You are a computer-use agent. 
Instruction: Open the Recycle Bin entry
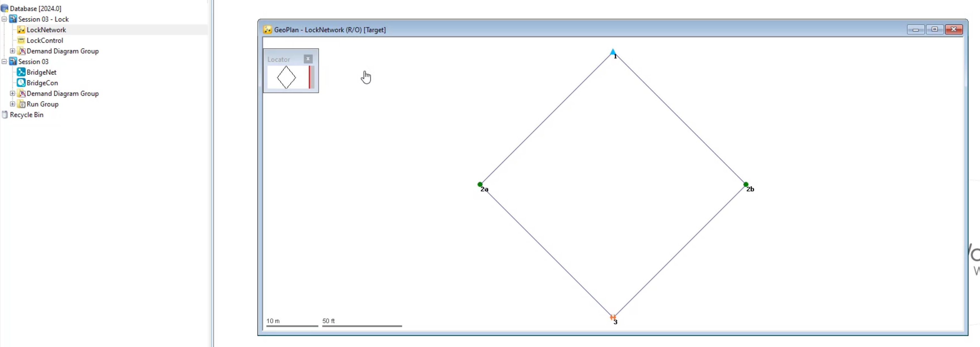click(26, 115)
